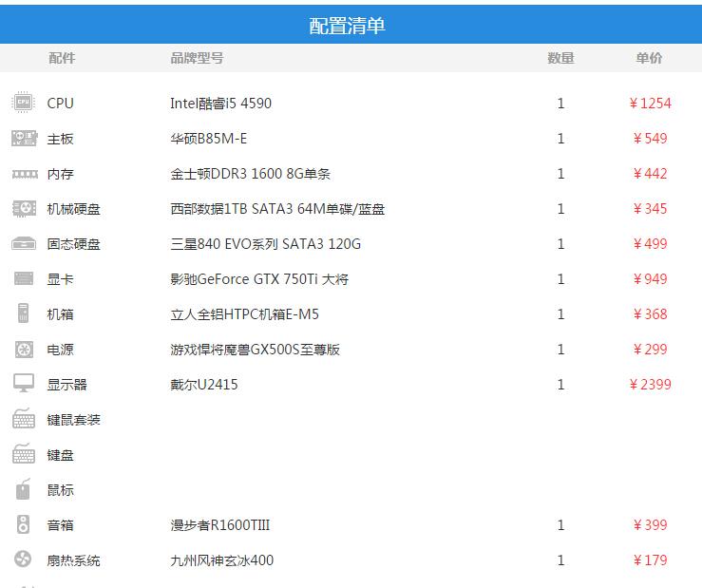Click the ¥399 speaker price
The image size is (702, 588).
(650, 525)
